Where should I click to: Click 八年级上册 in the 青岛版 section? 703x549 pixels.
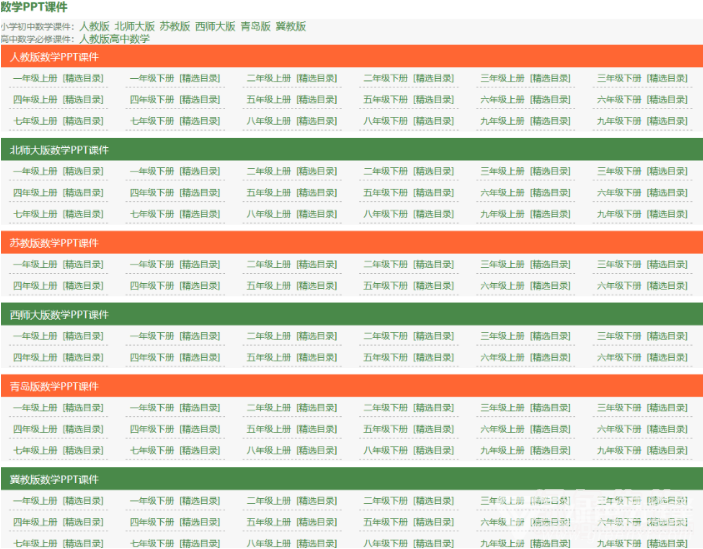(269, 450)
